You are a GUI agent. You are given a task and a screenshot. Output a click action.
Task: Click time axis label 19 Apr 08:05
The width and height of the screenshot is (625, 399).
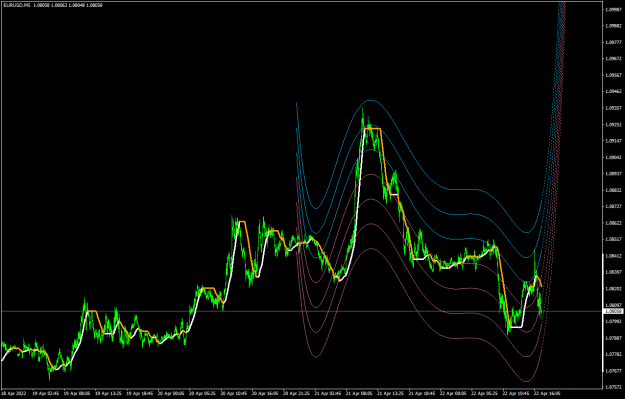(77, 393)
